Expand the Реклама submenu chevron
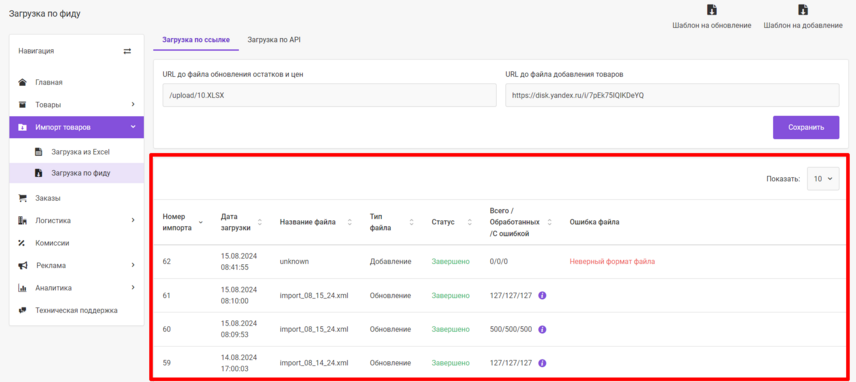Viewport: 856px width, 382px height. [x=133, y=265]
